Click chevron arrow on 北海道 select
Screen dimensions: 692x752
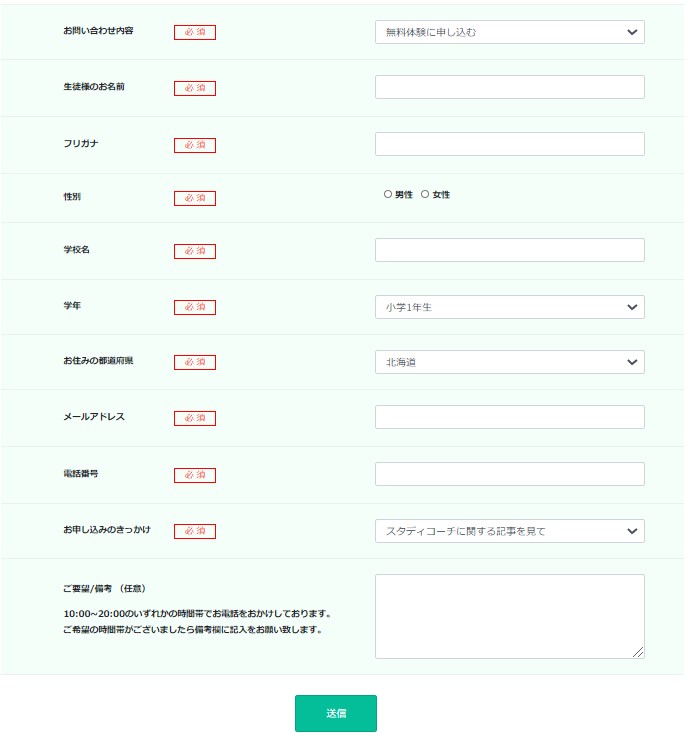[632, 362]
